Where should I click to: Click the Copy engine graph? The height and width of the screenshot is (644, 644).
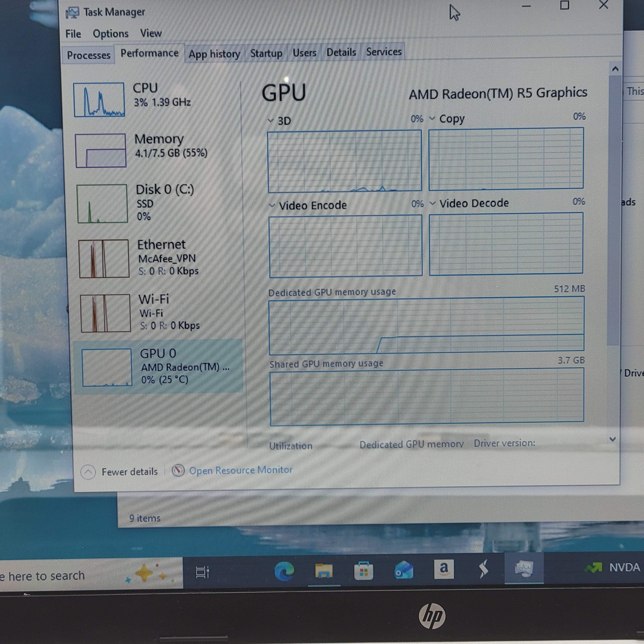pos(506,159)
